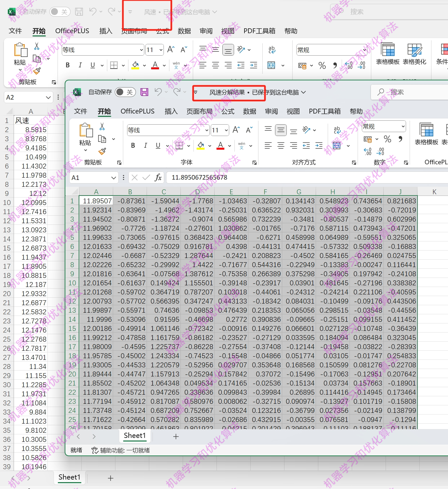Click formula bar showing 11.8950672565678

(x=307, y=178)
